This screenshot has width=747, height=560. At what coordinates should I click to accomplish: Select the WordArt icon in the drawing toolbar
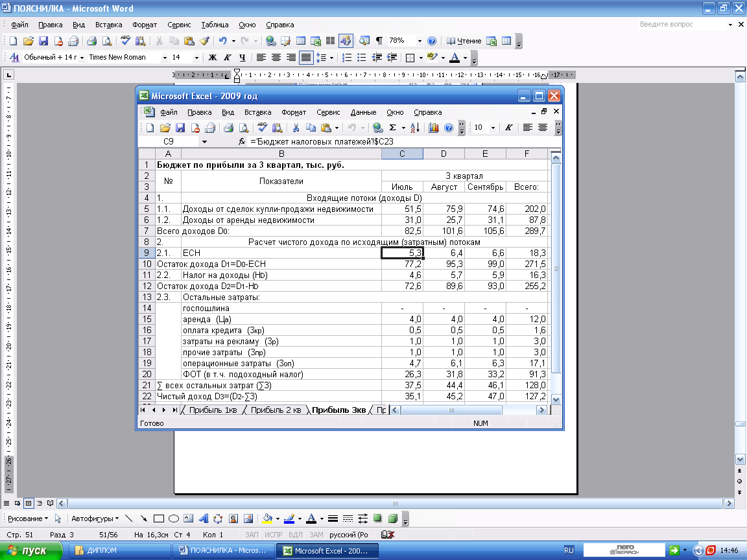pos(203,519)
